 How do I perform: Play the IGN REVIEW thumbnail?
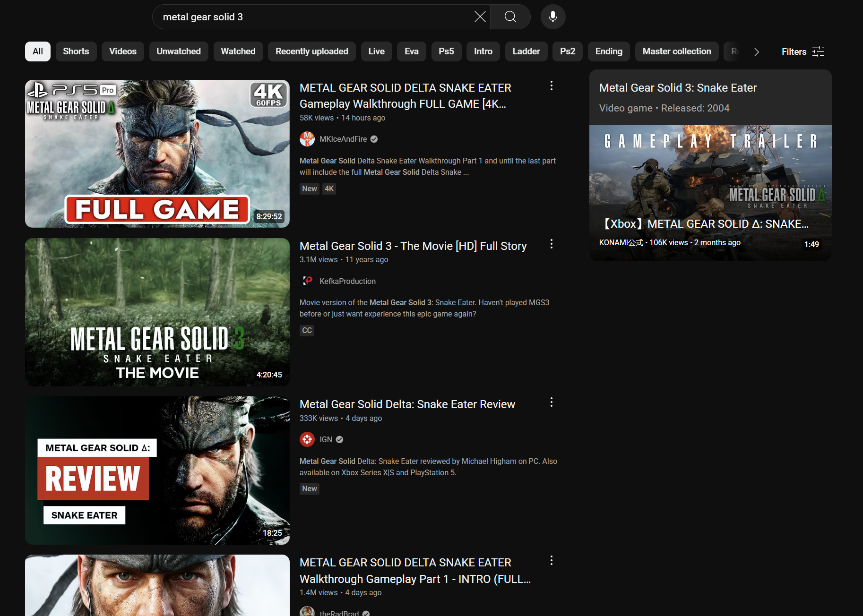click(157, 471)
